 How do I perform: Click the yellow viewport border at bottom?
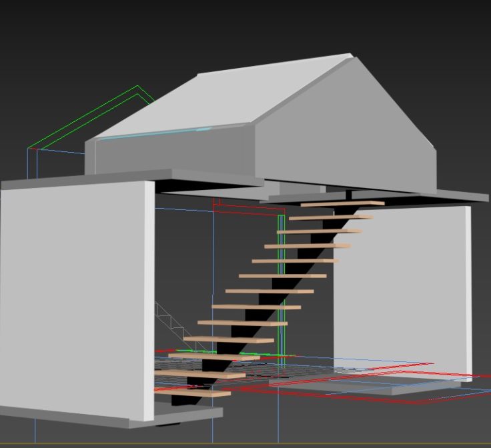246,443
